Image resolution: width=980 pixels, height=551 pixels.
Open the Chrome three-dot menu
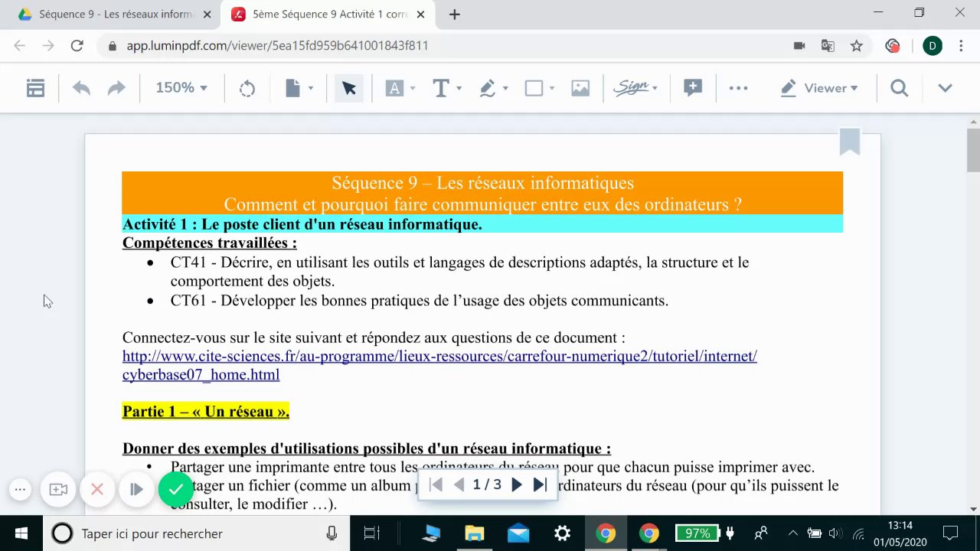point(962,46)
